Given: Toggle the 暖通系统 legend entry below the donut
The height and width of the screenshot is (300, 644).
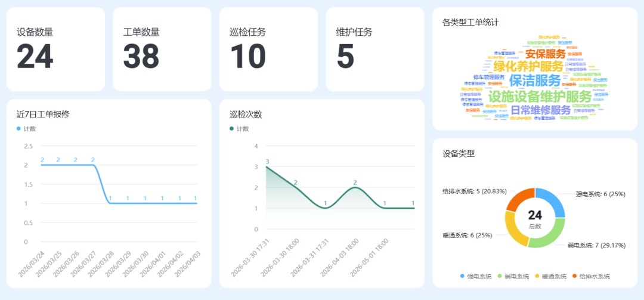Looking at the screenshot, I should (550, 277).
